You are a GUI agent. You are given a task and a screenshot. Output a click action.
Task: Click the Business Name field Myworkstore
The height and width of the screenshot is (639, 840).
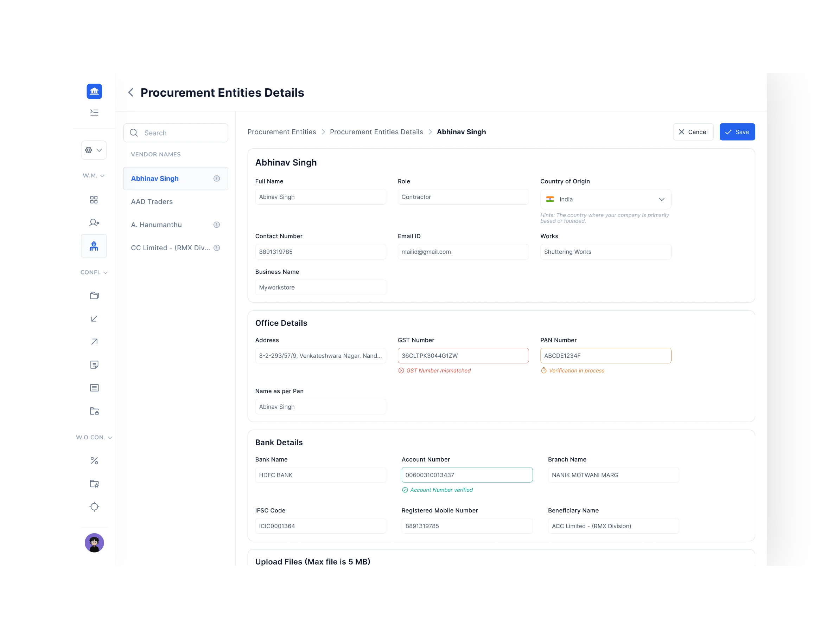coord(320,288)
